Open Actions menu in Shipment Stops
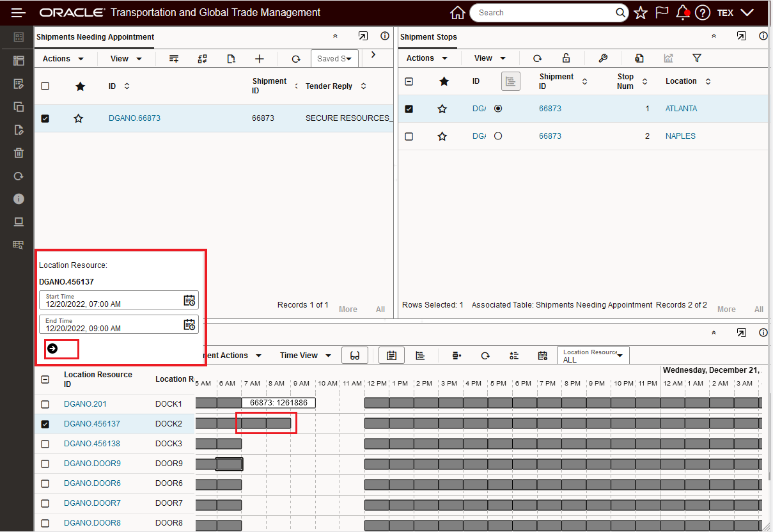The width and height of the screenshot is (773, 532). coord(426,58)
